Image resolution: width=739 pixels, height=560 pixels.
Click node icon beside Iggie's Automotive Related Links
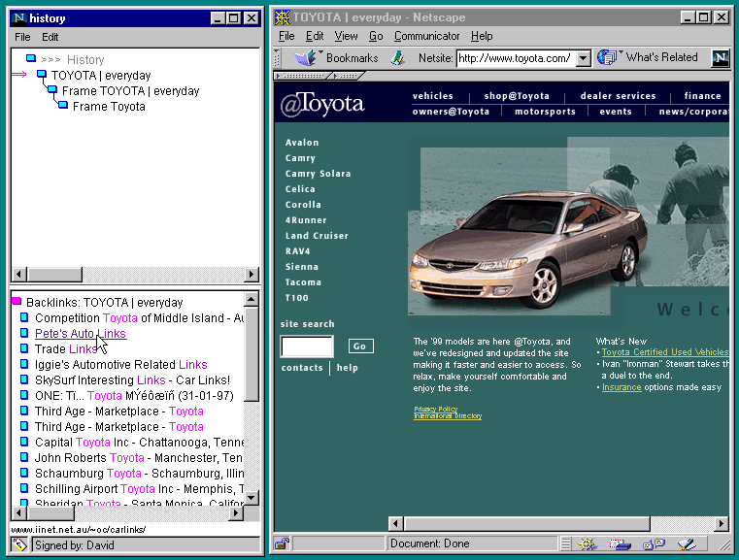[24, 364]
